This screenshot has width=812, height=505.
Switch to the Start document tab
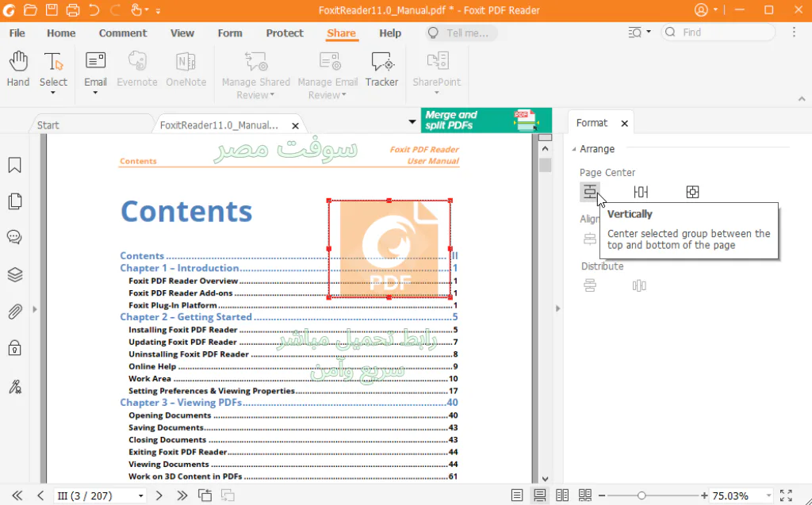pos(48,125)
